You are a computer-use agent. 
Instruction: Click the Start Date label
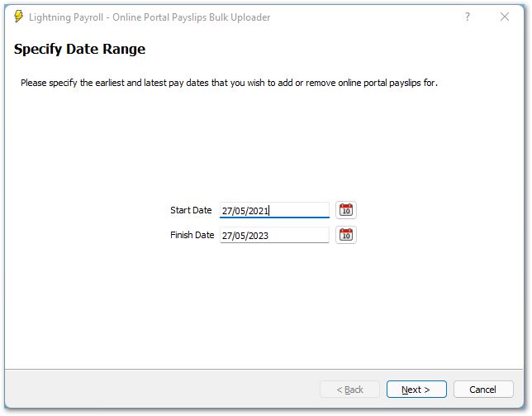tap(191, 210)
